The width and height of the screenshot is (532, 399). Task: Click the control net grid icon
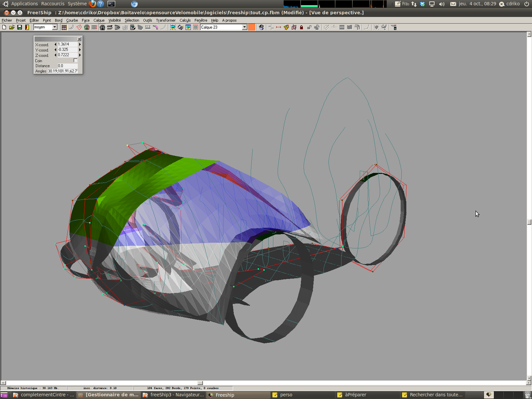[x=64, y=27]
